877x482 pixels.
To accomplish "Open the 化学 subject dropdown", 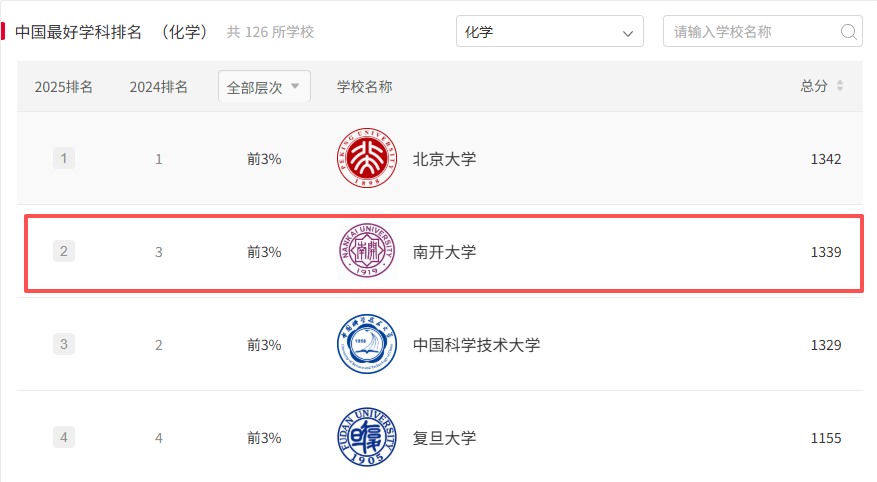I will click(549, 32).
